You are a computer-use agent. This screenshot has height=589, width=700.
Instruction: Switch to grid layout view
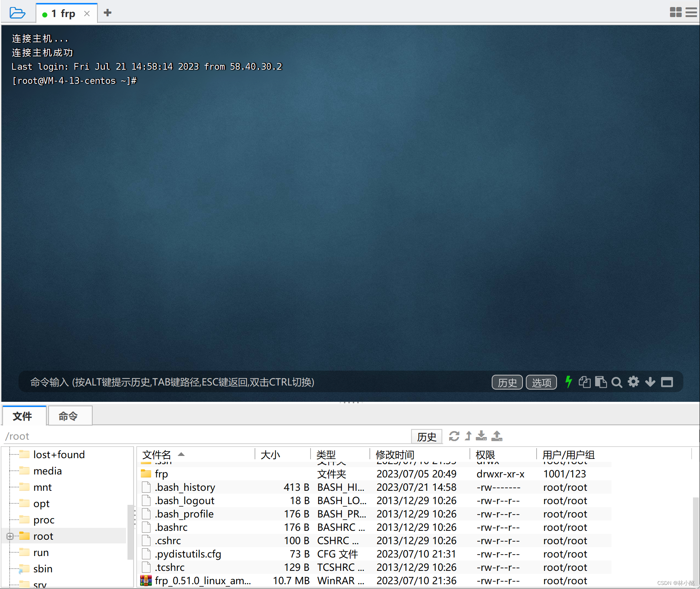click(676, 12)
